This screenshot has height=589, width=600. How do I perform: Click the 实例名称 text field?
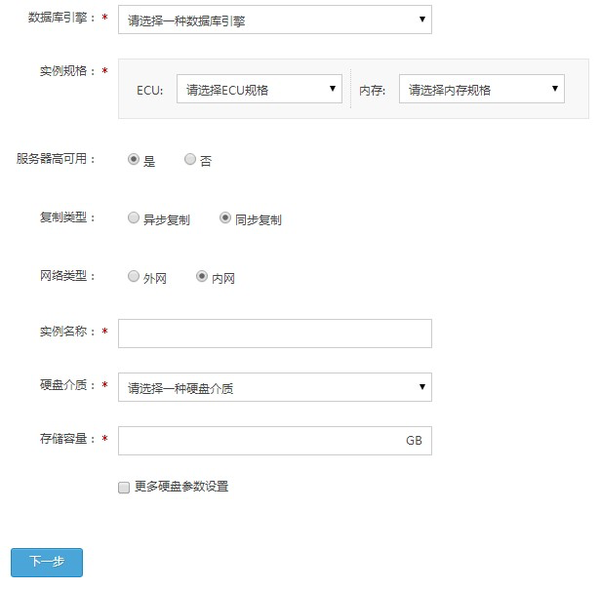coord(274,333)
